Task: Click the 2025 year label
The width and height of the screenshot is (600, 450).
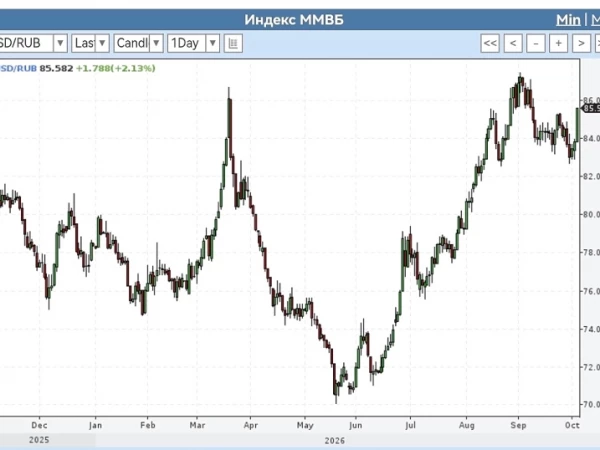Action: point(39,440)
